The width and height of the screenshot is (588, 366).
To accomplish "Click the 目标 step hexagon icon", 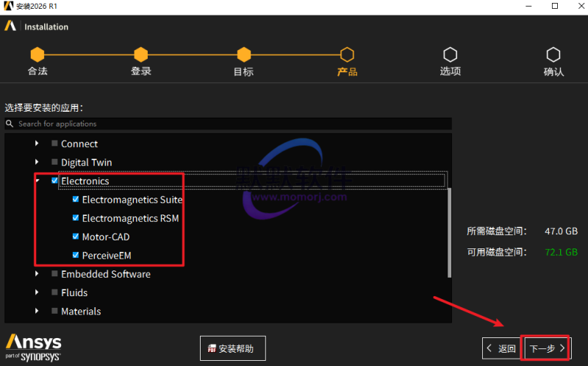I will [x=243, y=55].
